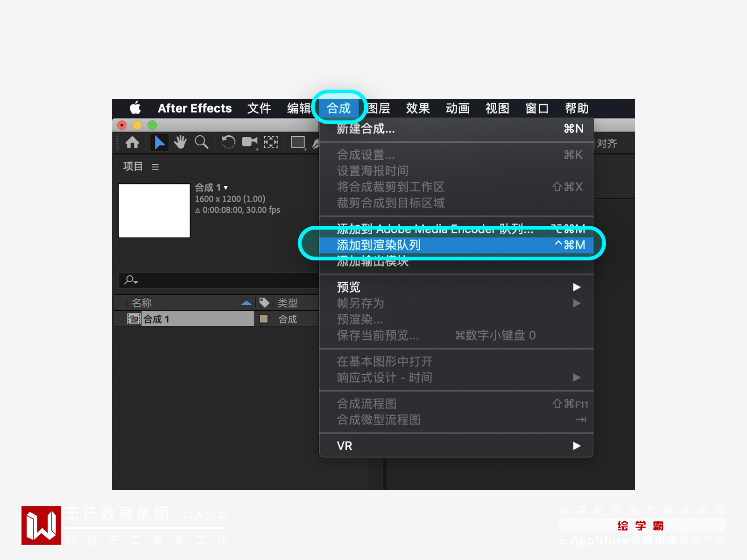The width and height of the screenshot is (747, 560).
Task: Open the Apple menu
Action: click(x=135, y=108)
